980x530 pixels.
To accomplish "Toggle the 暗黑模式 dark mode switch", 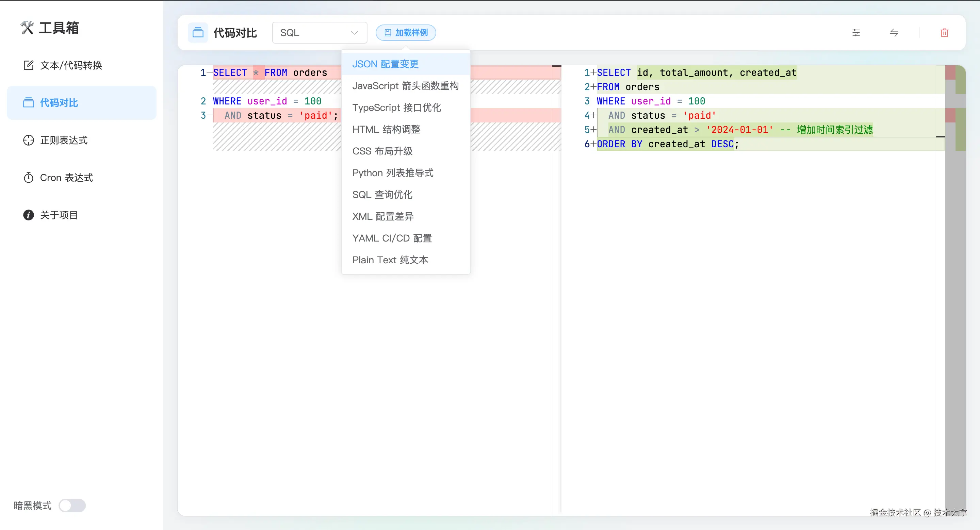I will [x=72, y=505].
